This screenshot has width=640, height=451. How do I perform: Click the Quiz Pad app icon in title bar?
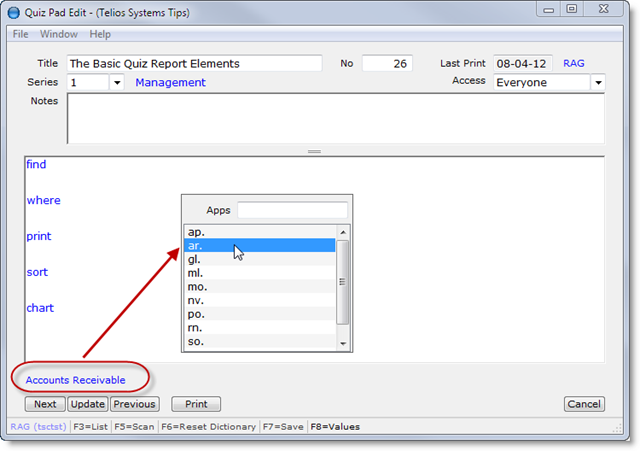14,12
